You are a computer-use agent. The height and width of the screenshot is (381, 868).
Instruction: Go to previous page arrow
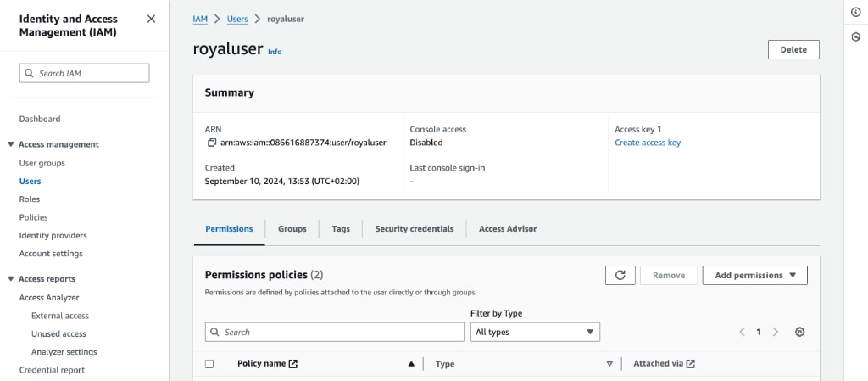(743, 333)
